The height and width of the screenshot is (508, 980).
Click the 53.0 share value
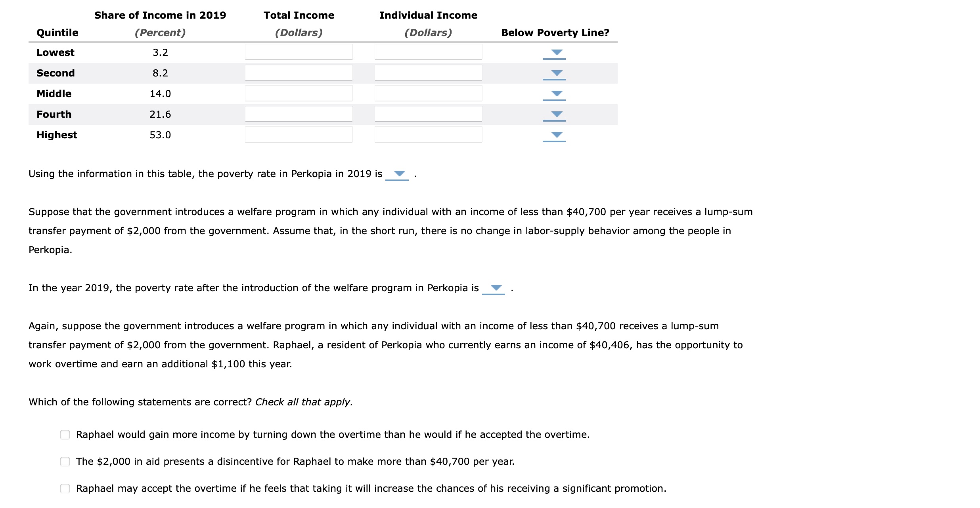pyautogui.click(x=160, y=135)
